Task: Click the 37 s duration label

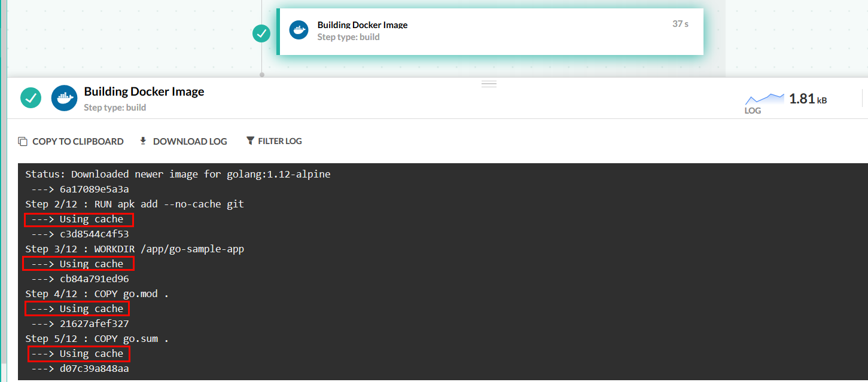Action: tap(680, 24)
